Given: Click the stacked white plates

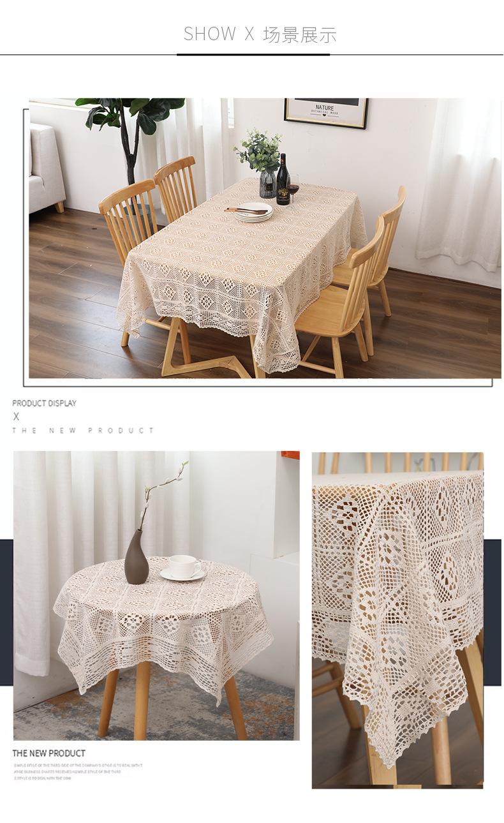Looking at the screenshot, I should coord(253,212).
